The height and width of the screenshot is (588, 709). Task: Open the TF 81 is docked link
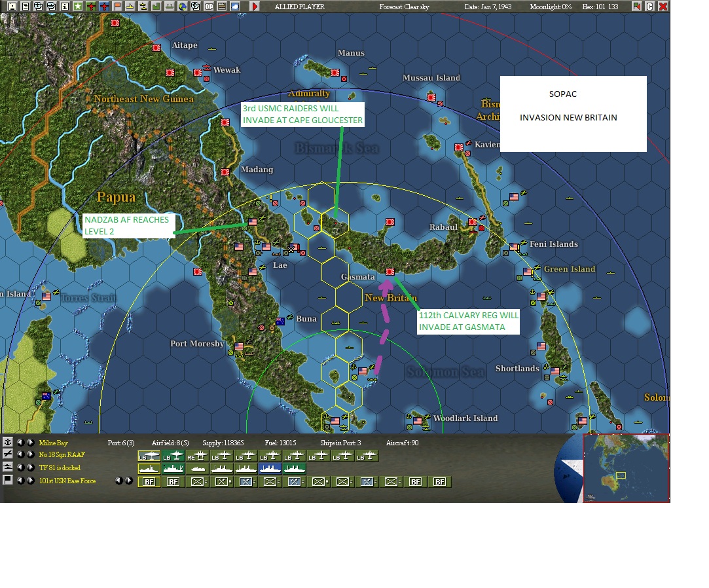coord(60,468)
